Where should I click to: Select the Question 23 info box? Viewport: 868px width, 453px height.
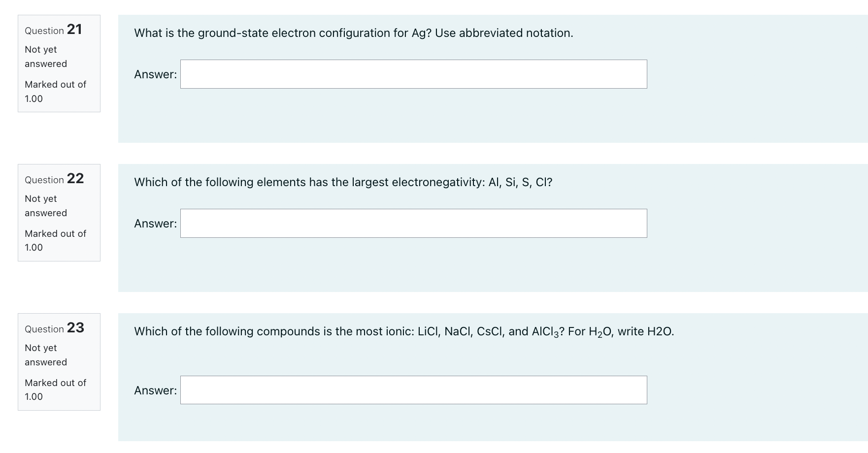click(59, 362)
